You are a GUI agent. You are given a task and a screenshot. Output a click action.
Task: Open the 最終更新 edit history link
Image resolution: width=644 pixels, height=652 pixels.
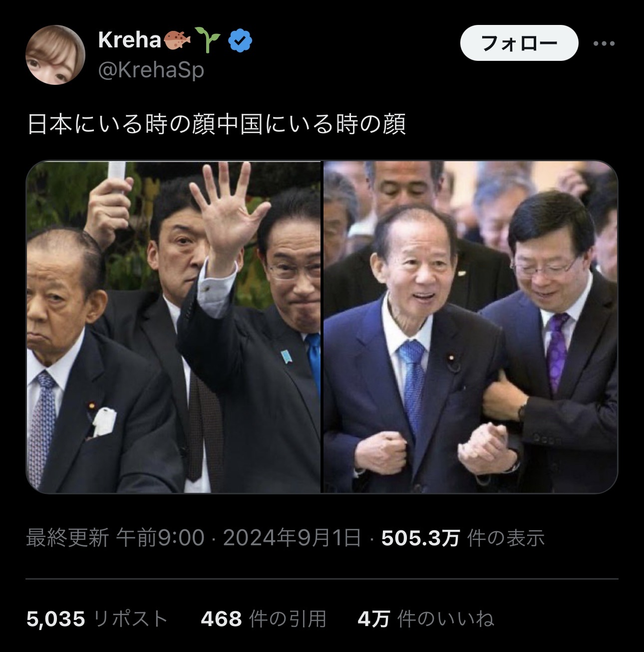pyautogui.click(x=67, y=538)
